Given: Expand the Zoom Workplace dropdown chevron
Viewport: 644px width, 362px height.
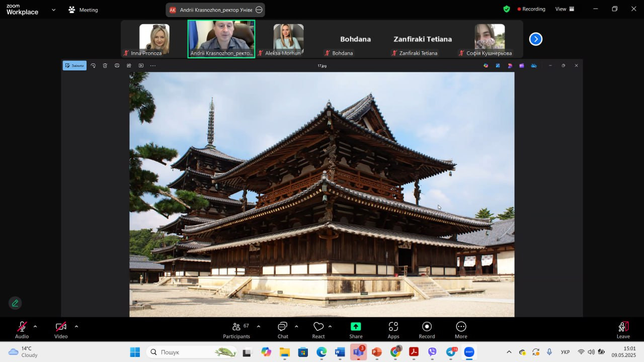Looking at the screenshot, I should [53, 10].
